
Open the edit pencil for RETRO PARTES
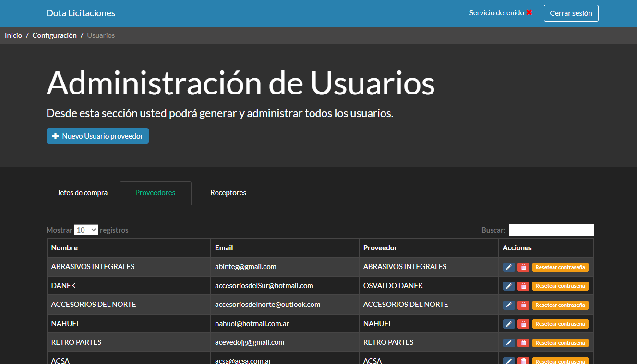pos(509,343)
